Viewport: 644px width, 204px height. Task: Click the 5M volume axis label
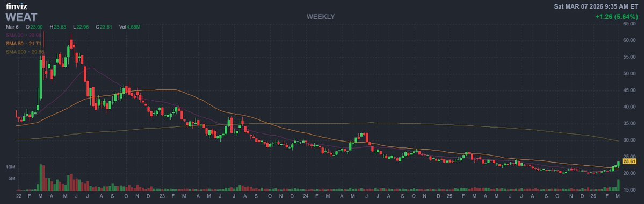12,179
